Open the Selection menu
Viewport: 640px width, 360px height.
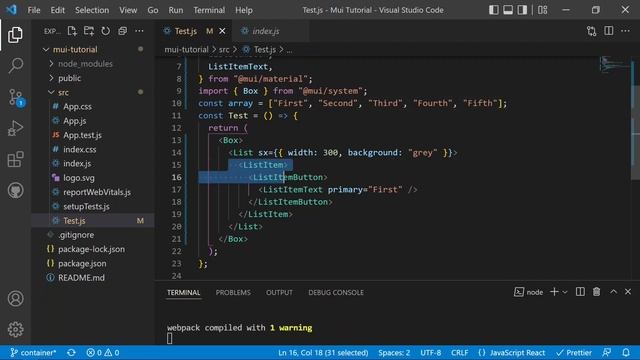[92, 10]
